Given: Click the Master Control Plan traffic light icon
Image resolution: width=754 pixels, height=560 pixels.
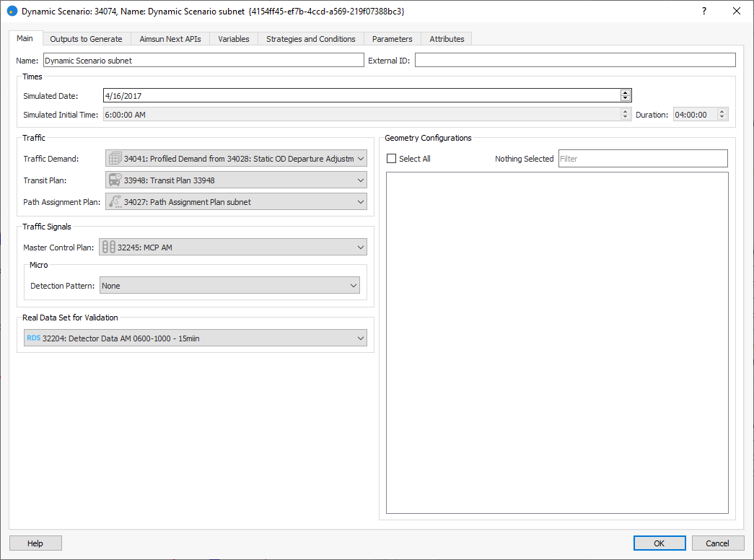Looking at the screenshot, I should pos(108,248).
